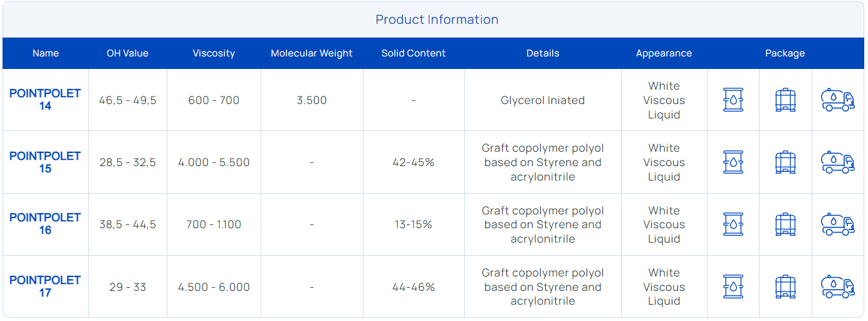
Task: Click the drum barrel icon for POINTPOLET 16
Action: [733, 224]
